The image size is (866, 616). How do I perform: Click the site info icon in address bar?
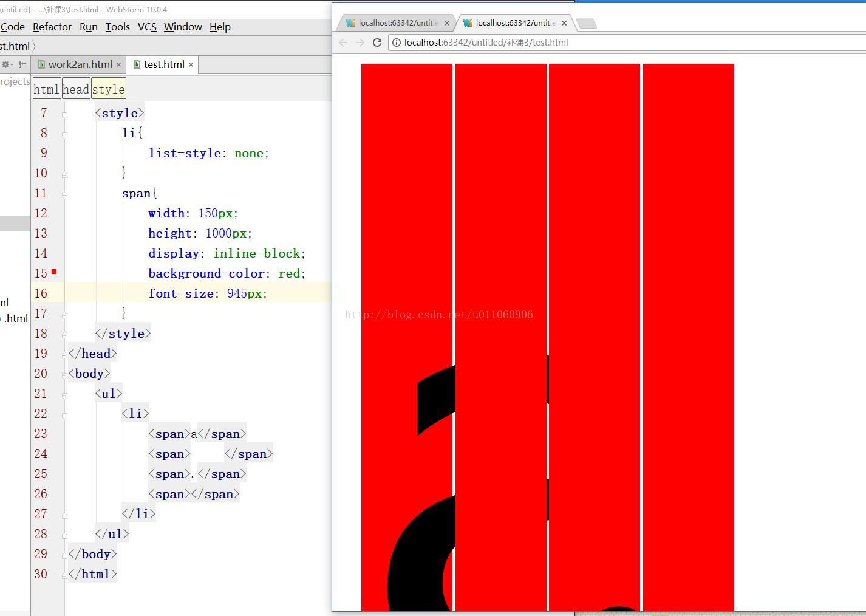396,43
